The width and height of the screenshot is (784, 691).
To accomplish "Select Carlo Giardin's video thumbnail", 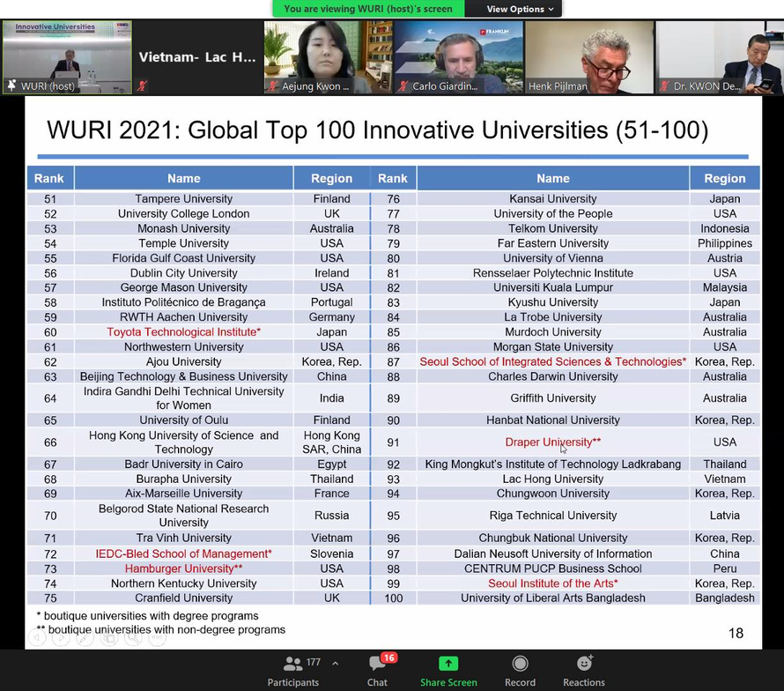I will point(458,57).
